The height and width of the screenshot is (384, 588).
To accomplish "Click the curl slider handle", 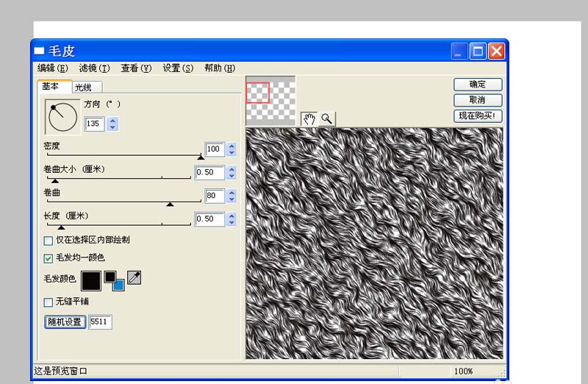I will coord(170,205).
